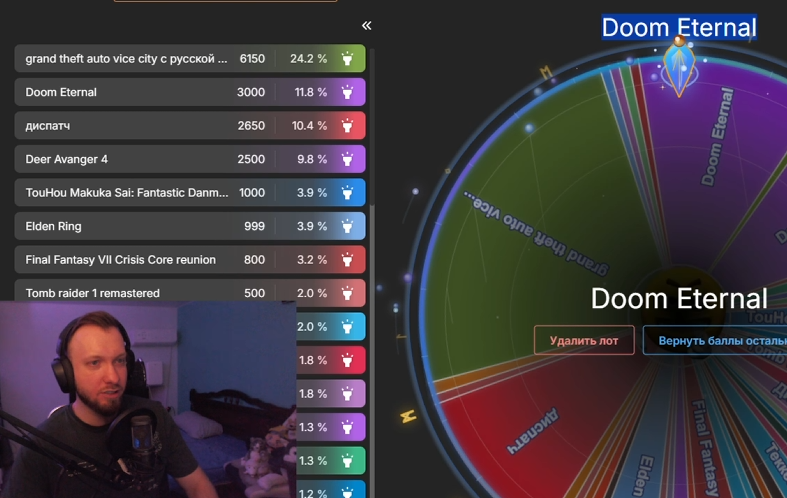Screen dimensions: 787x498
Task: Click flashlight icon in lavender 1.8 % row
Action: pyautogui.click(x=347, y=394)
